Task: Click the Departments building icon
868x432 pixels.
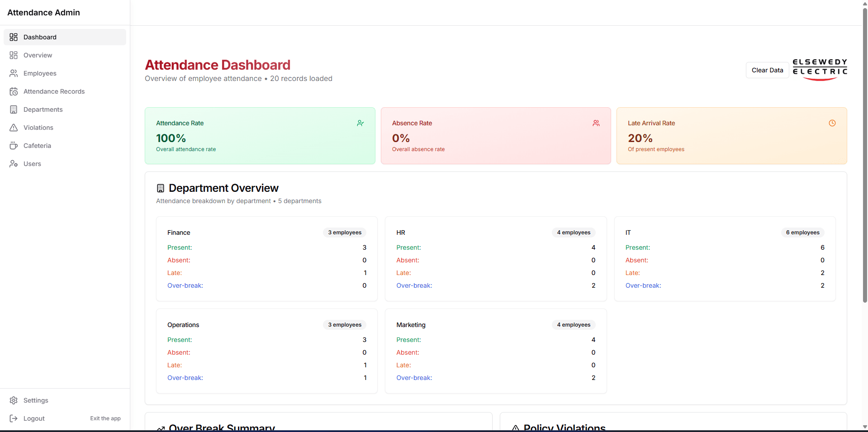Action: (x=14, y=109)
